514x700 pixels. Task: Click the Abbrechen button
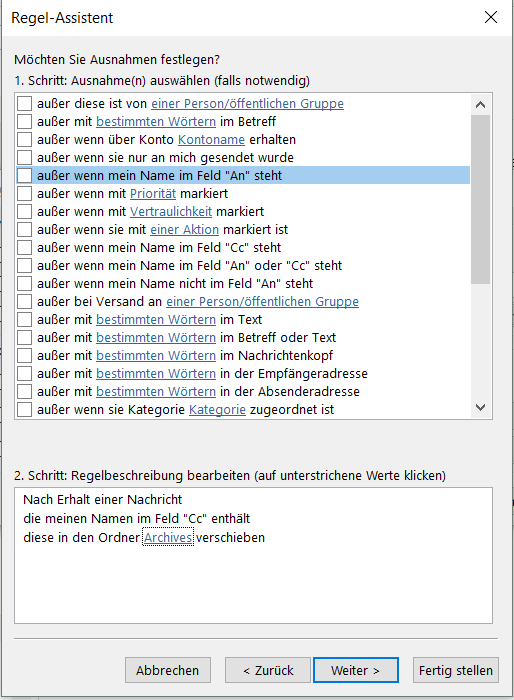pos(167,670)
